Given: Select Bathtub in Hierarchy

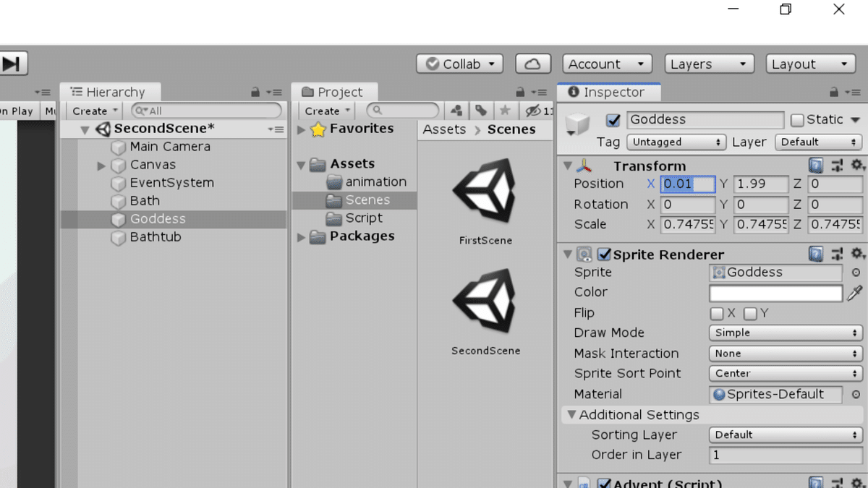Looking at the screenshot, I should (x=156, y=237).
